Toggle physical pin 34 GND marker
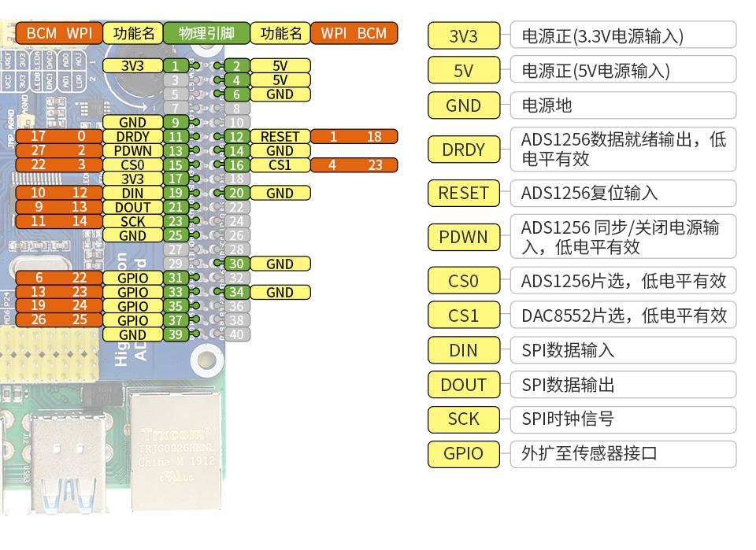756x550 pixels. coord(235,292)
